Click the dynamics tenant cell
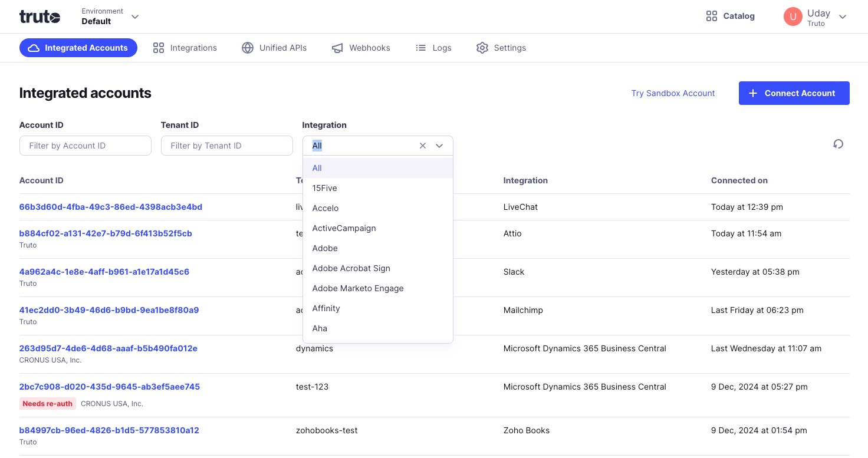The width and height of the screenshot is (868, 458). 314,348
